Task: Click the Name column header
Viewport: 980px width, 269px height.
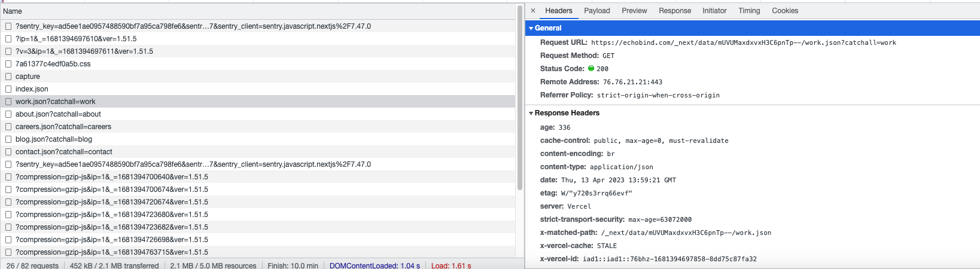Action: pyautogui.click(x=13, y=11)
